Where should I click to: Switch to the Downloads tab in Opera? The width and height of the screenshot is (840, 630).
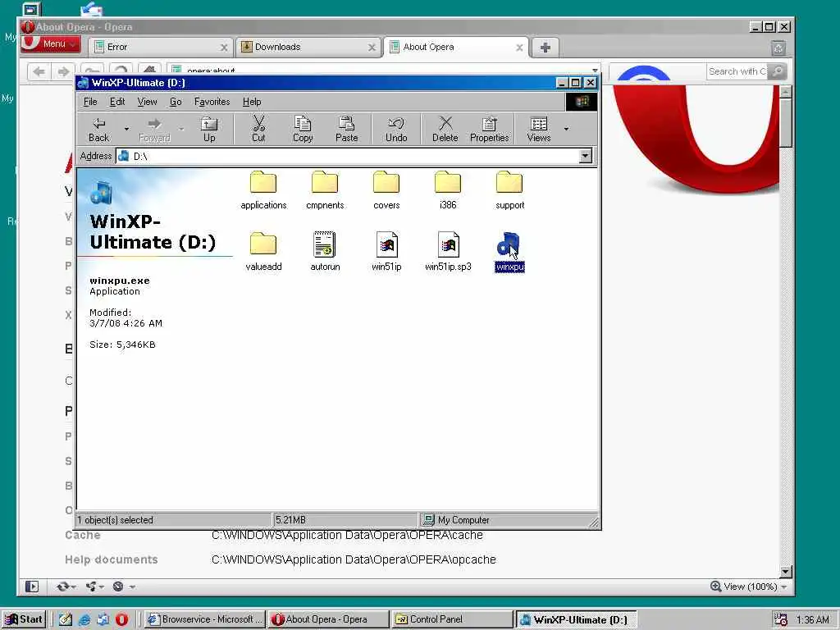coord(308,47)
